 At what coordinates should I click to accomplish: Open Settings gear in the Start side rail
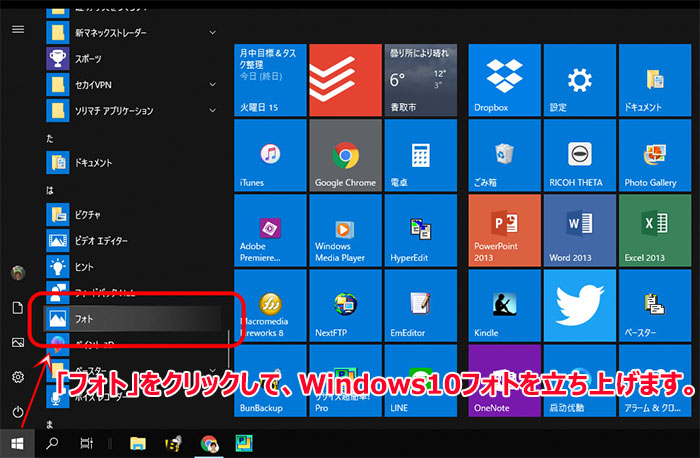tap(18, 377)
